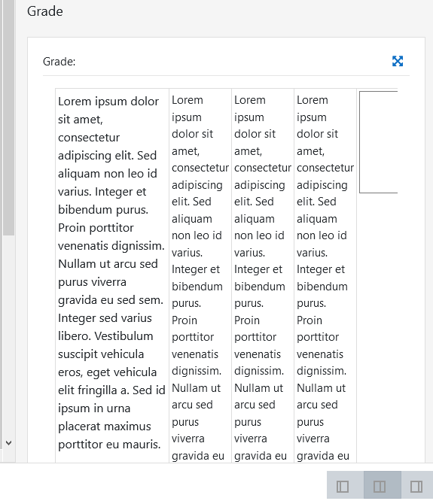Select the third narrow rubric level cell
The image size is (433, 504).
325,276
